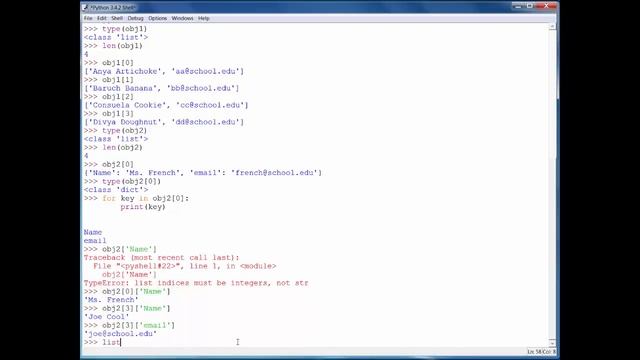640x360 pixels.
Task: Open the Shell menu
Action: click(117, 18)
